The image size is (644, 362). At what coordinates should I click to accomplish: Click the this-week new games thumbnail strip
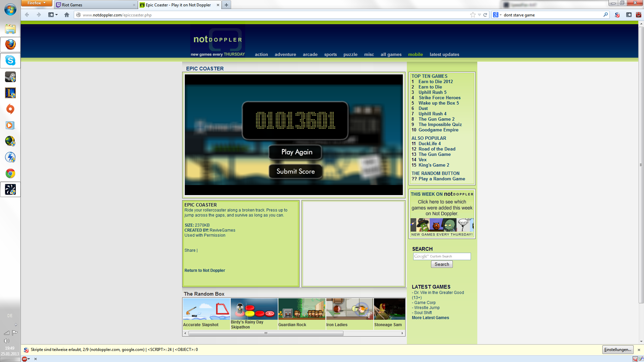(442, 225)
